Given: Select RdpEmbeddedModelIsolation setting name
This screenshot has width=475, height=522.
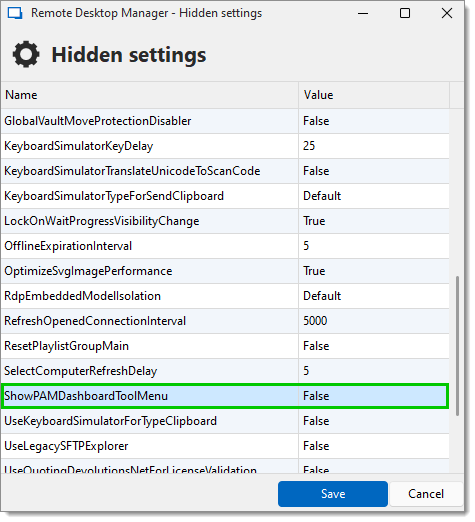Looking at the screenshot, I should click(83, 297).
